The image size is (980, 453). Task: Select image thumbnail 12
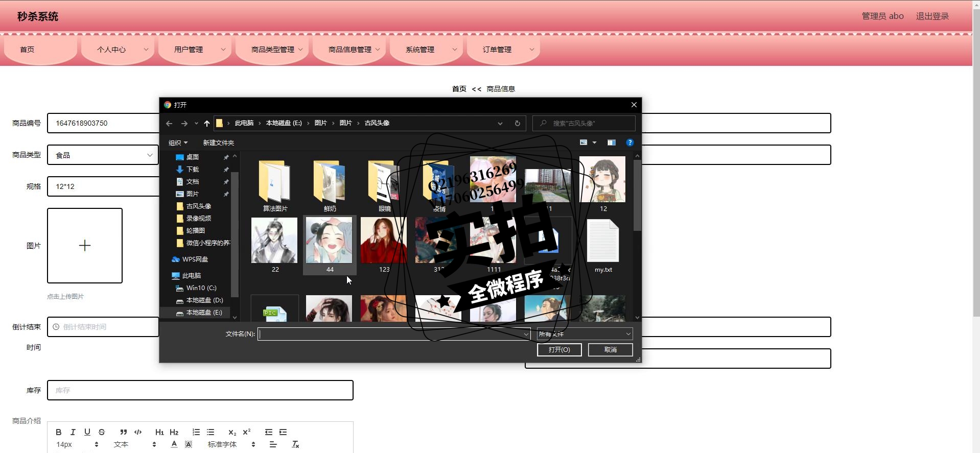pyautogui.click(x=603, y=185)
